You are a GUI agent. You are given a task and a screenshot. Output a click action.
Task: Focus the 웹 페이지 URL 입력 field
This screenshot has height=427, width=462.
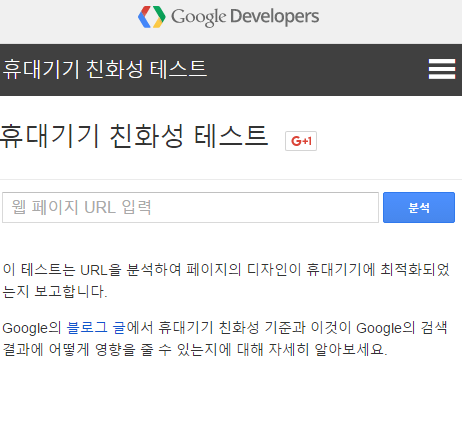(190, 207)
